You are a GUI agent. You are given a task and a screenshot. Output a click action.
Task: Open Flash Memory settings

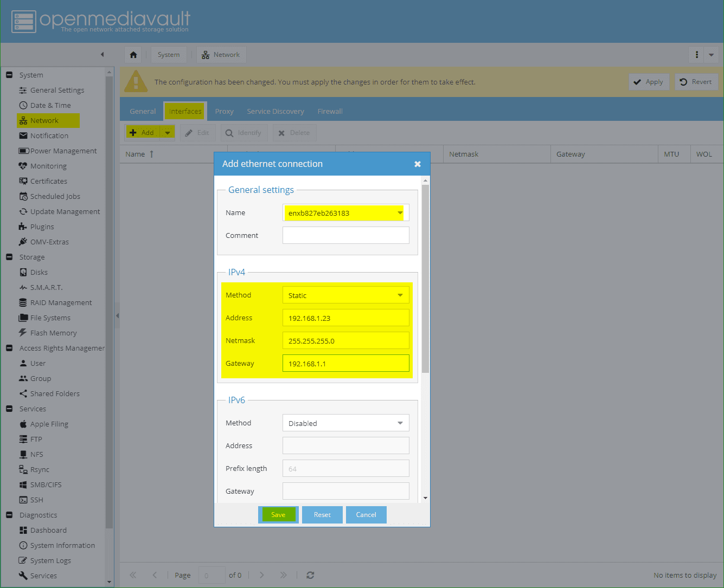(53, 333)
